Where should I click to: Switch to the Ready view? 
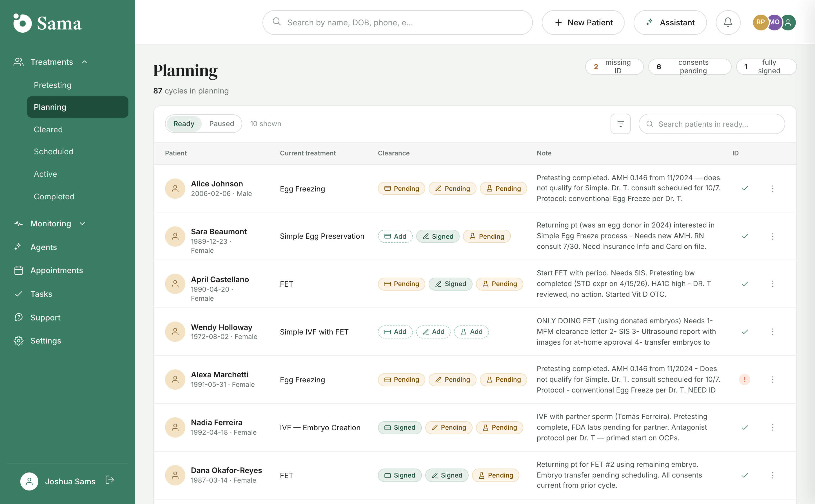pos(184,124)
